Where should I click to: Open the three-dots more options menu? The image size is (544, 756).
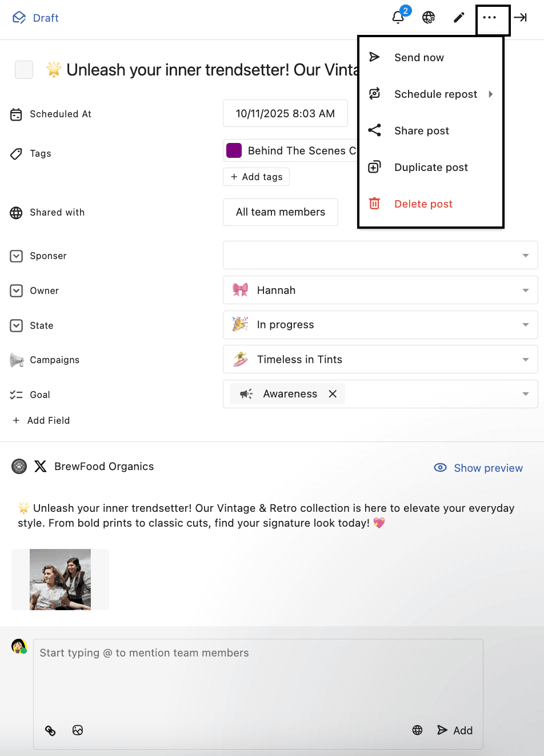pos(490,18)
